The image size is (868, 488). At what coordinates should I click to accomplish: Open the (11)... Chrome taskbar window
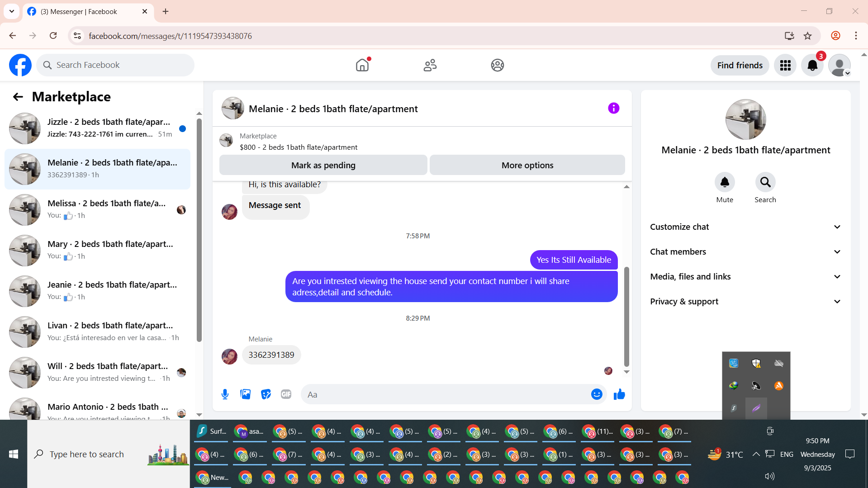[598, 431]
